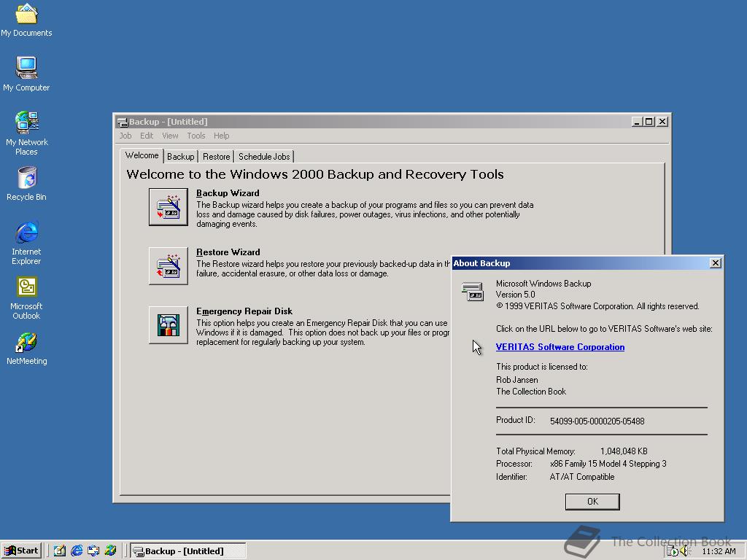The width and height of the screenshot is (747, 560).
Task: Open the View menu
Action: (170, 136)
